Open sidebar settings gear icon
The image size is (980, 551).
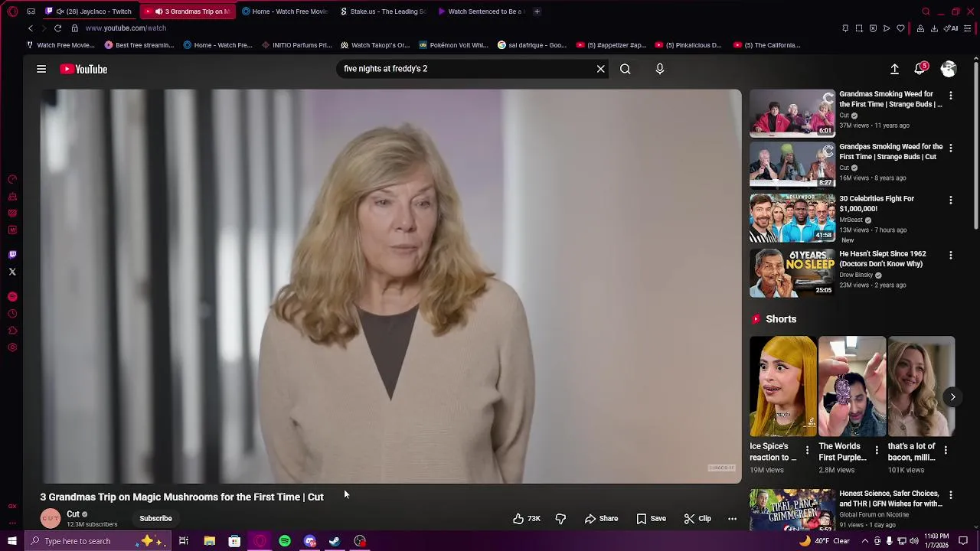pos(12,347)
